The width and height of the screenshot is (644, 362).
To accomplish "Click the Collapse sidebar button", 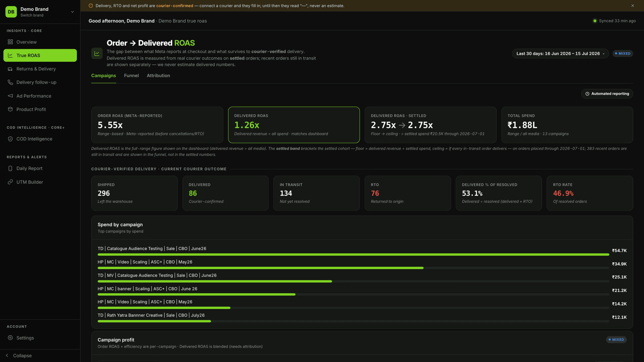I will click(x=40, y=356).
